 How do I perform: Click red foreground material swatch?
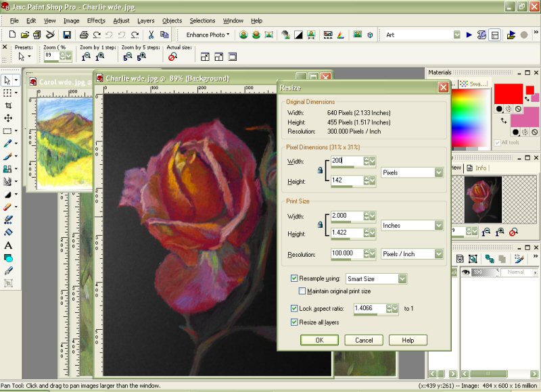tap(509, 94)
